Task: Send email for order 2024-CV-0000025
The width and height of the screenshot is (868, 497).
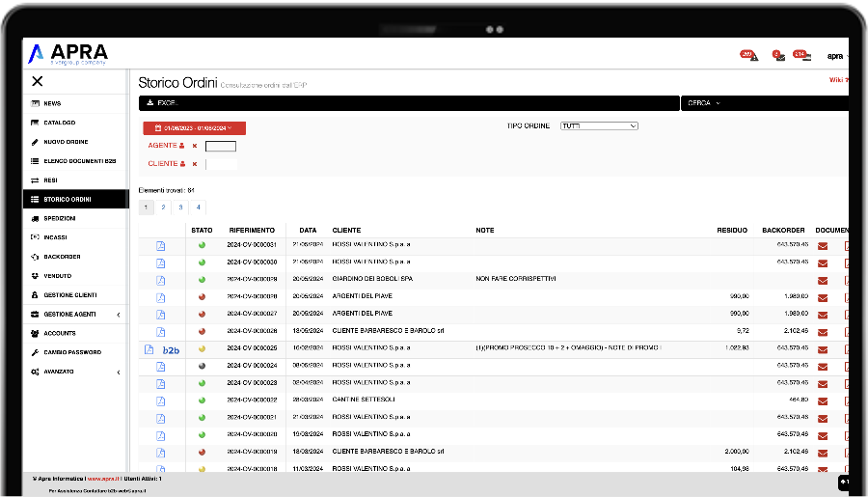Action: (823, 349)
